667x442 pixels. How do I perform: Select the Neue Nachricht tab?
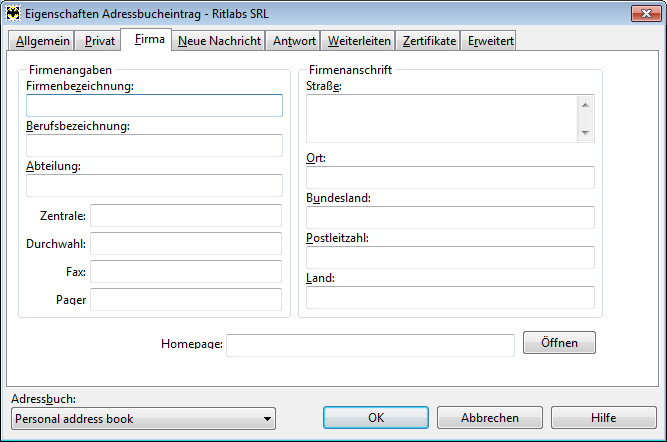coord(219,41)
